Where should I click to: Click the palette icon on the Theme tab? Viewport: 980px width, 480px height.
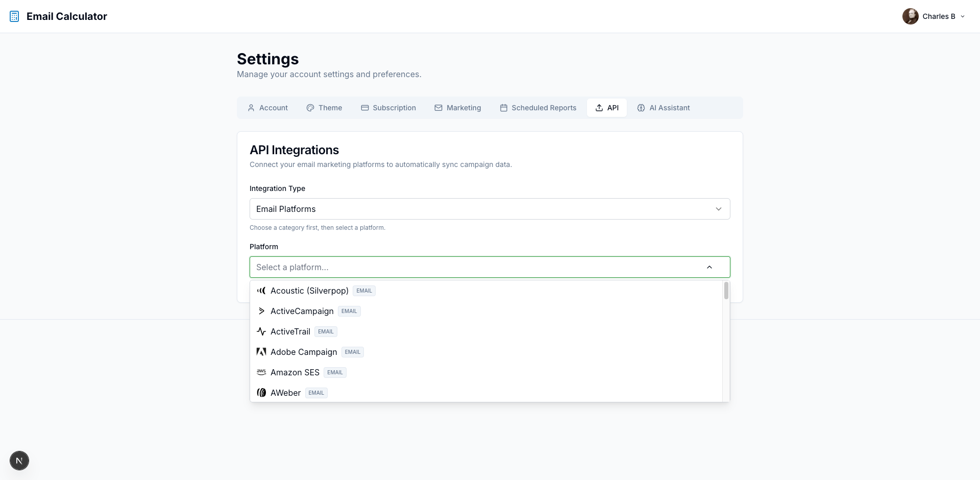[311, 108]
